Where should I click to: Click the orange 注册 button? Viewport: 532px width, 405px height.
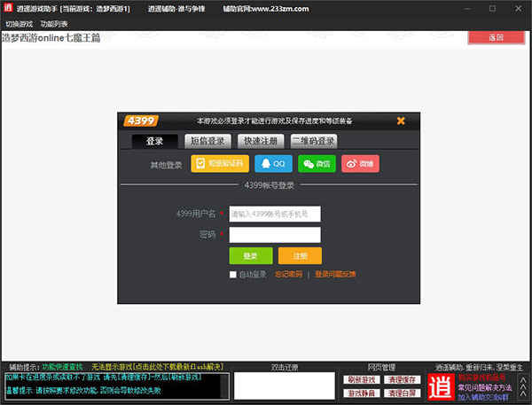[300, 256]
